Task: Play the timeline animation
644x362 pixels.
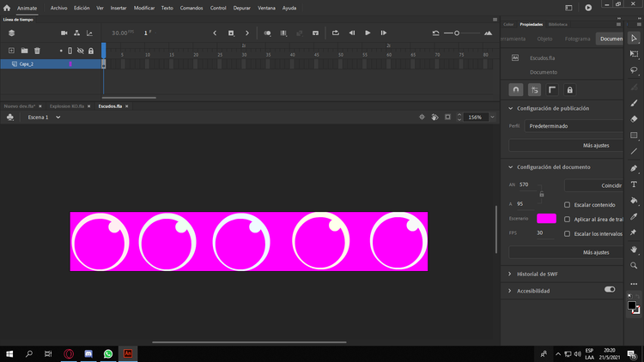Action: coord(368,33)
